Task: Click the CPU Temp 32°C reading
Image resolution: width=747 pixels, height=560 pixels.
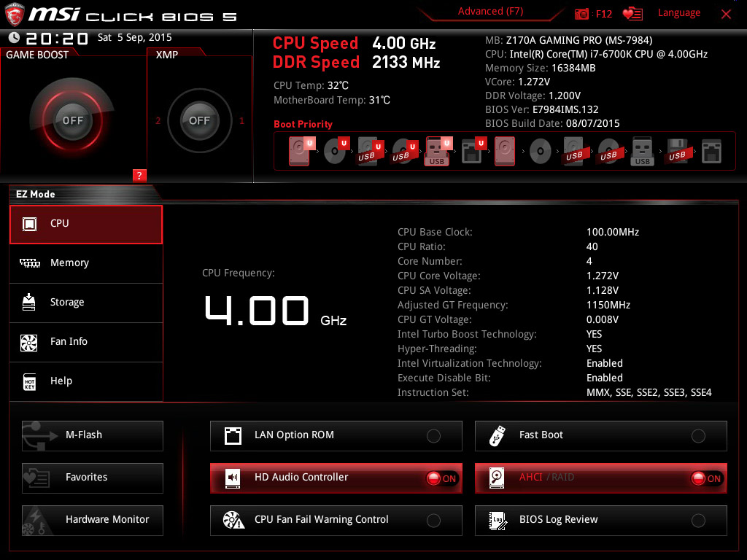Action: (311, 86)
